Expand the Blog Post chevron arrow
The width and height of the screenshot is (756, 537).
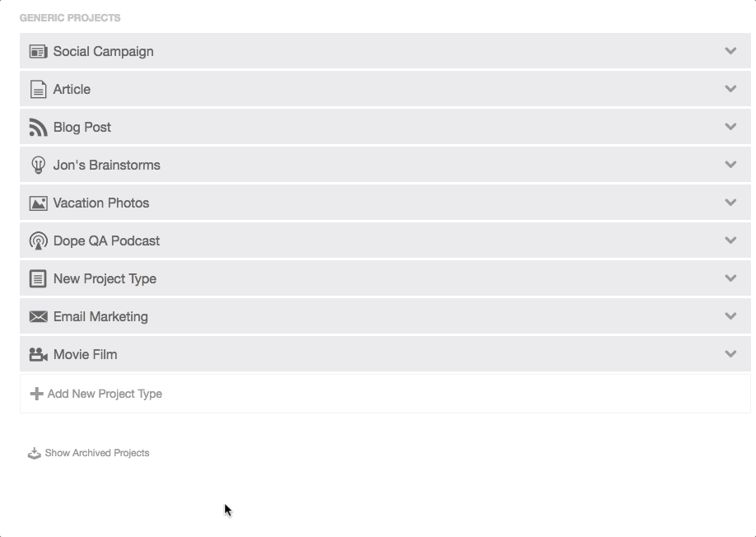click(730, 126)
